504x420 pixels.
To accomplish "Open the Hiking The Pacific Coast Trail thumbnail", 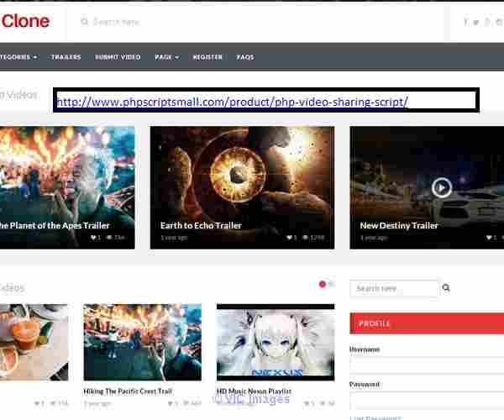I will pos(143,342).
